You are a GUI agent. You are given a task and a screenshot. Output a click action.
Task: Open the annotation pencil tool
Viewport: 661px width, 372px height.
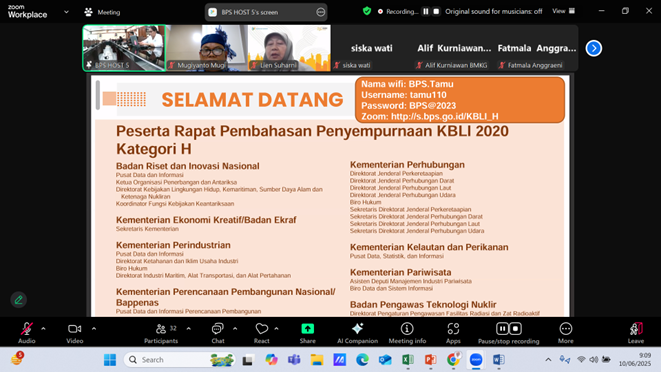pos(19,300)
